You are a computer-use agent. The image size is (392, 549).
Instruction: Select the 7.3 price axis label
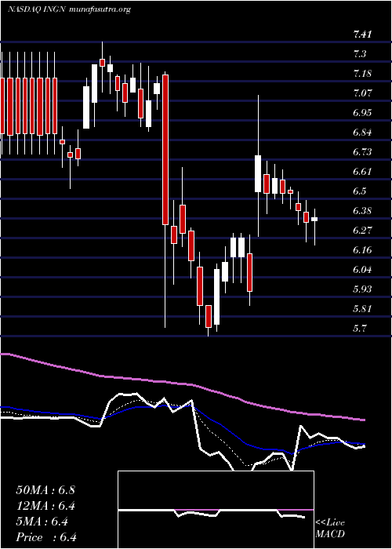click(x=360, y=54)
